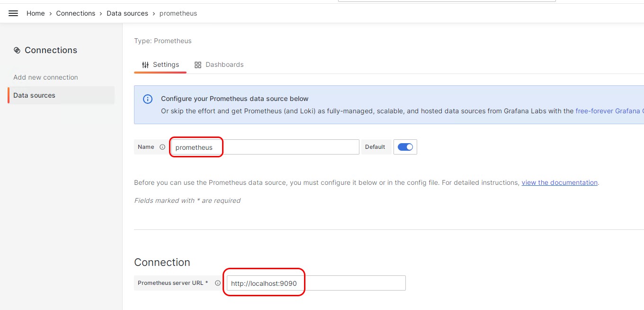644x310 pixels.
Task: Open the view the documentation link
Action: (x=559, y=182)
